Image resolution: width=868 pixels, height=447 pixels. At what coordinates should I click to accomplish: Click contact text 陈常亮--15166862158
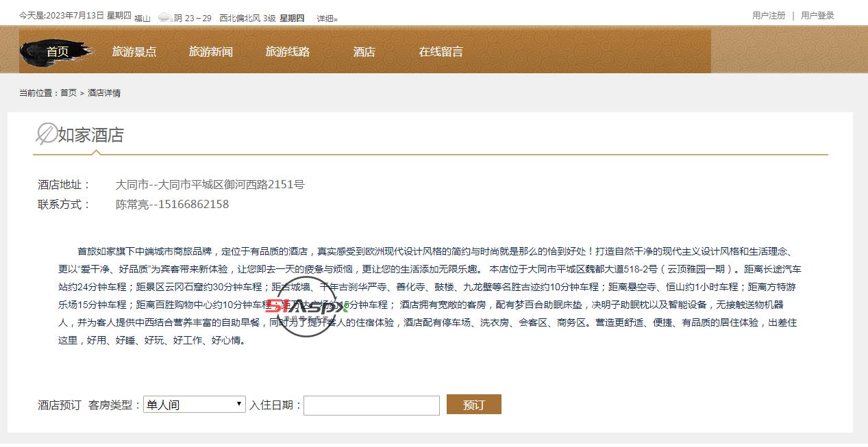[x=172, y=204]
